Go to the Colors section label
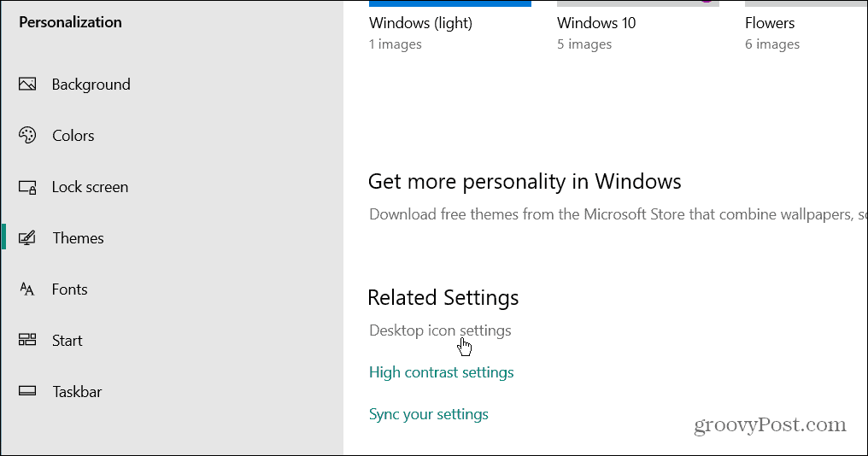The image size is (868, 456). pos(73,136)
